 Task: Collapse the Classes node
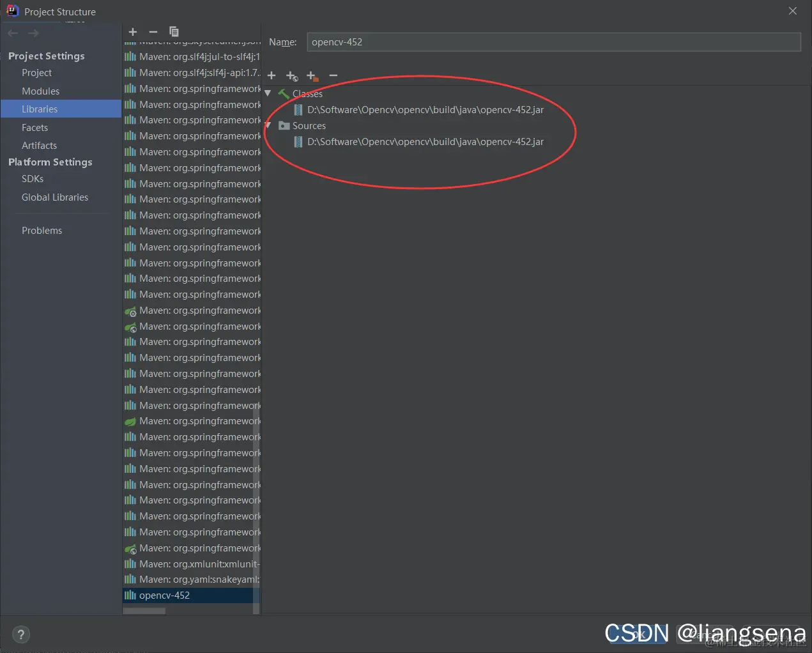[x=268, y=94]
